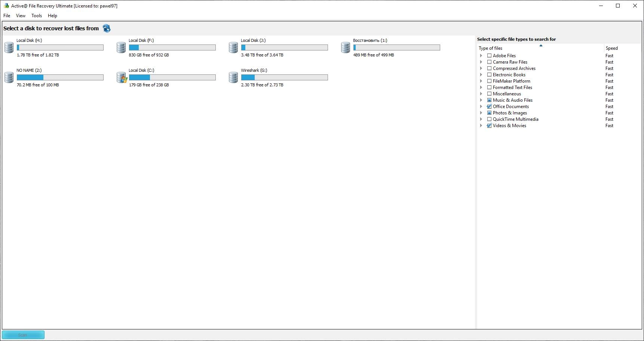Image resolution: width=644 pixels, height=341 pixels.
Task: Expand the Formatted Text Files node
Action: (x=481, y=87)
